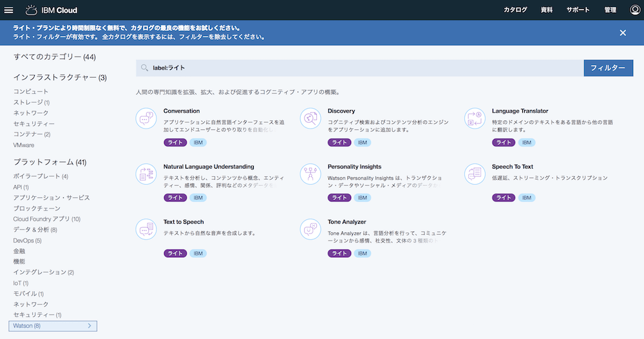Screen dimensions: 644x339
Task: Select アプリケーション・サービス category
Action: [x=52, y=198]
